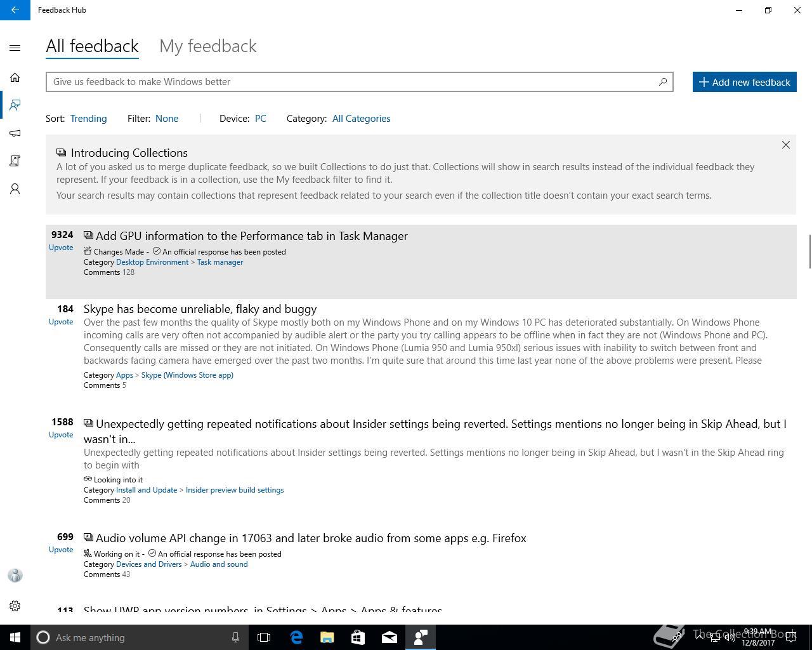
Task: Open the All Categories dropdown
Action: (x=361, y=119)
